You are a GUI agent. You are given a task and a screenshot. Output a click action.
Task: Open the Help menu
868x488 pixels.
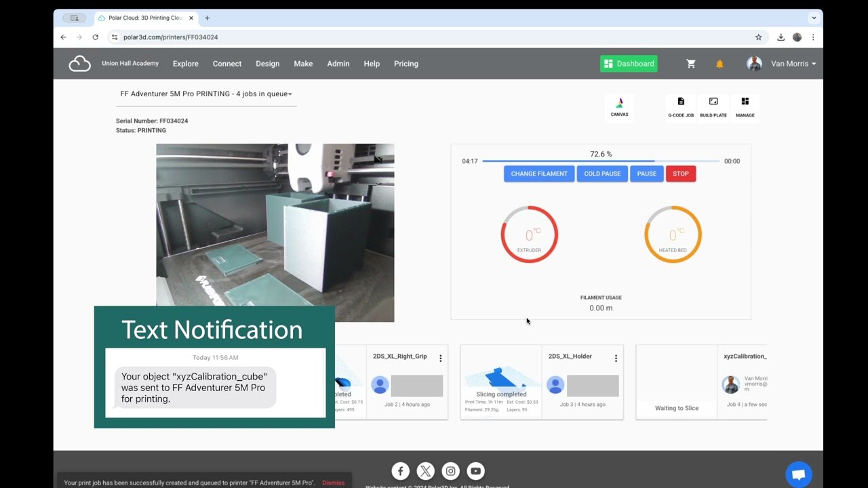(x=372, y=64)
